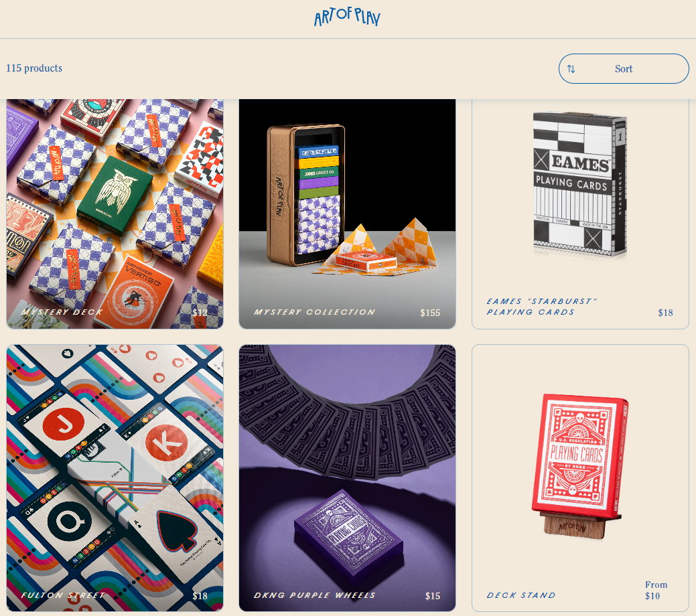The height and width of the screenshot is (616, 696).
Task: Open the Sort dropdown
Action: click(624, 69)
